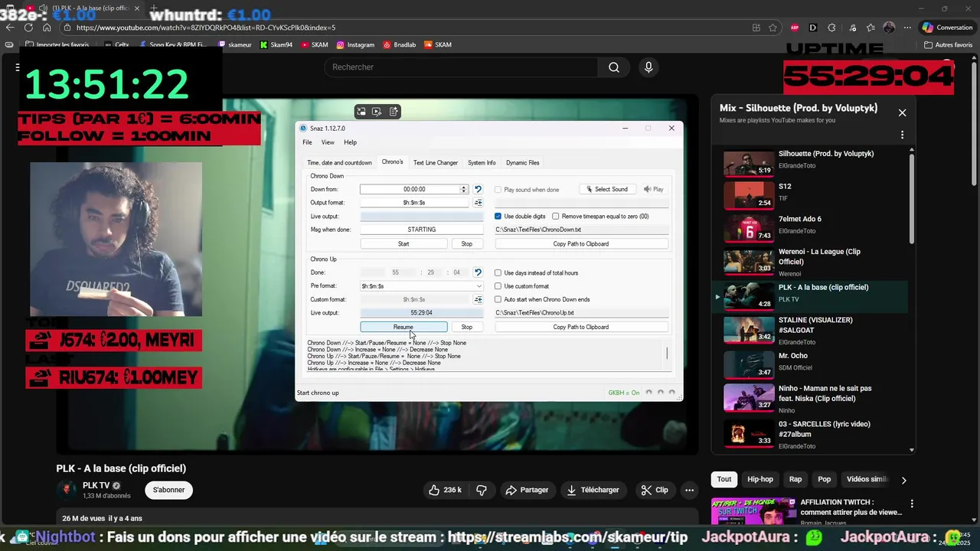The width and height of the screenshot is (980, 551).
Task: Open browser favorites list icon
Action: [x=871, y=28]
